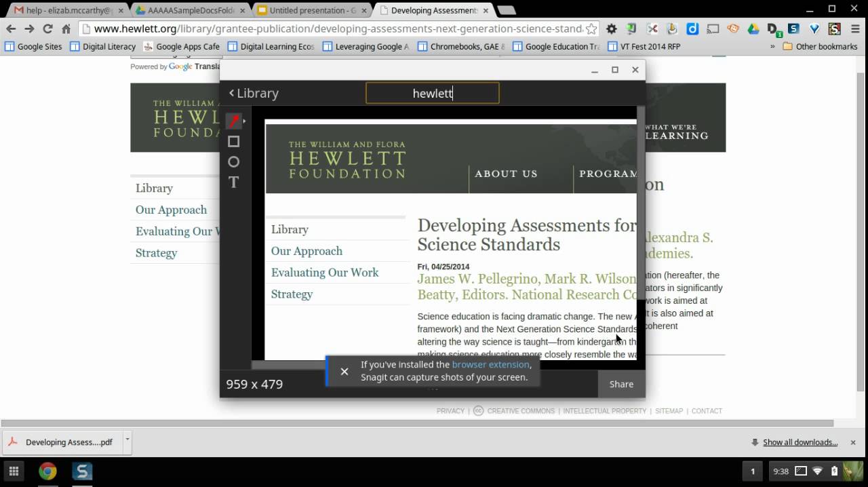Screen dimensions: 868x487
Task: Click the blue Snagit 'S' extension icon
Action: (794, 28)
